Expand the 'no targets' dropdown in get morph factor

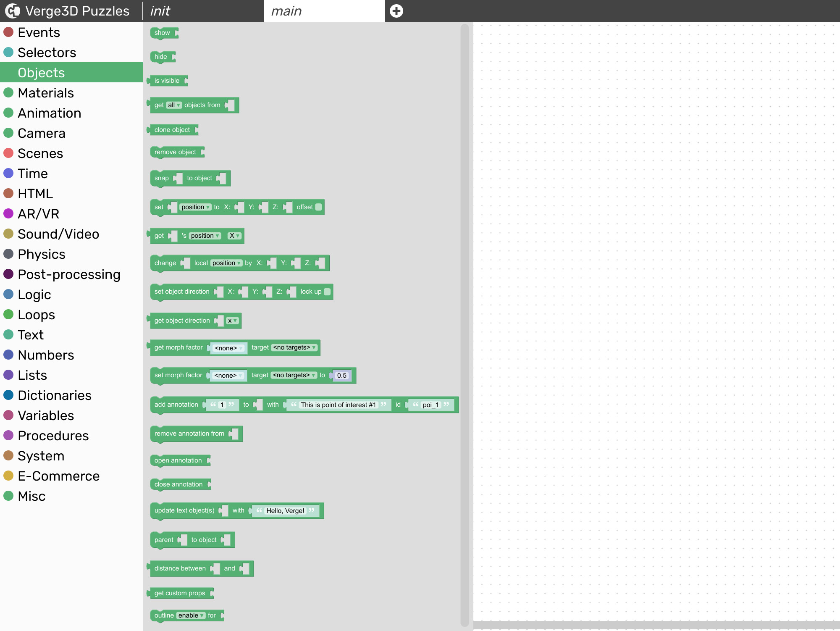[294, 347]
